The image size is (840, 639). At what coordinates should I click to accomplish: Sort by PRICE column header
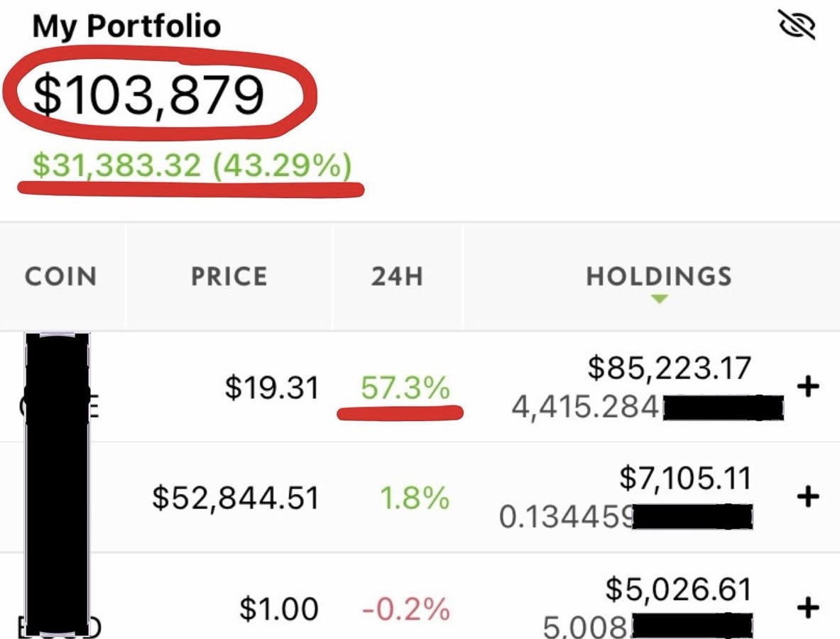pyautogui.click(x=229, y=276)
